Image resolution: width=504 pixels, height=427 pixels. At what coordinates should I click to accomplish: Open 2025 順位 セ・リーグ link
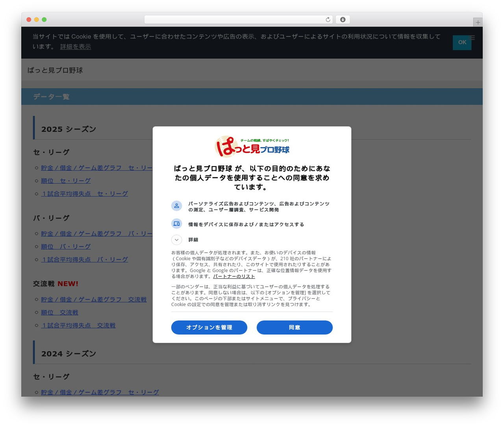click(66, 181)
